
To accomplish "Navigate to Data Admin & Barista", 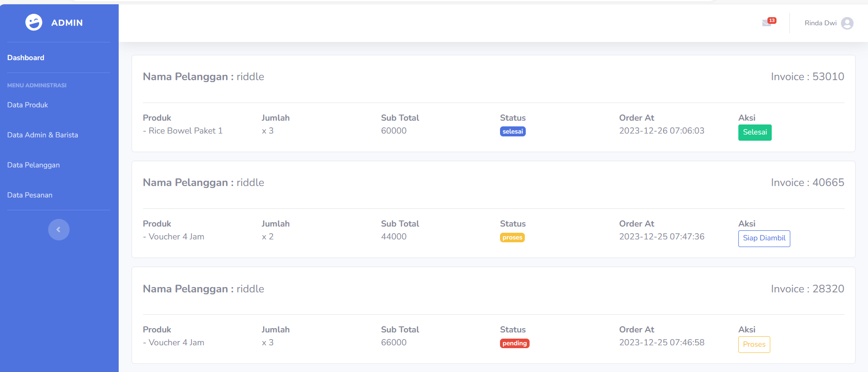I will pyautogui.click(x=42, y=135).
